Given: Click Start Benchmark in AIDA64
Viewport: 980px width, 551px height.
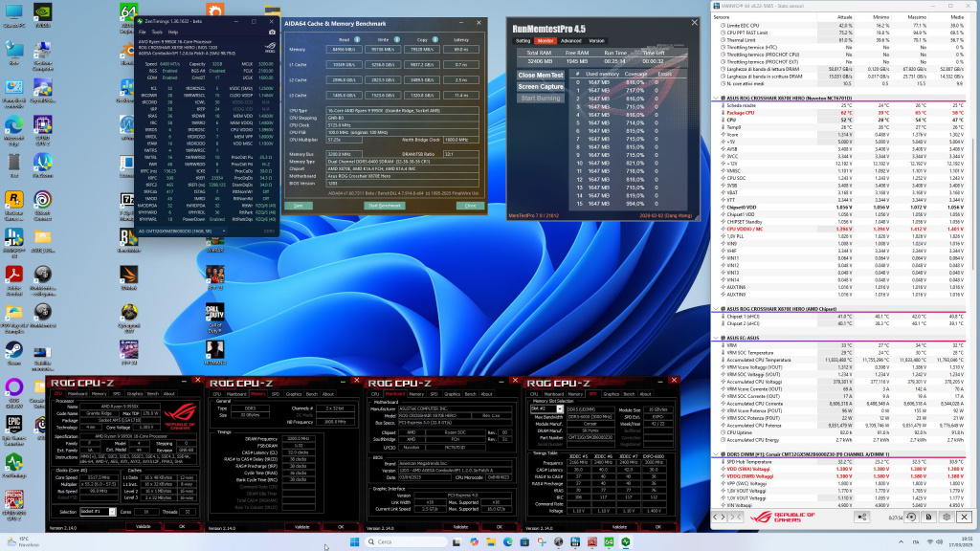Looking at the screenshot, I should [385, 206].
